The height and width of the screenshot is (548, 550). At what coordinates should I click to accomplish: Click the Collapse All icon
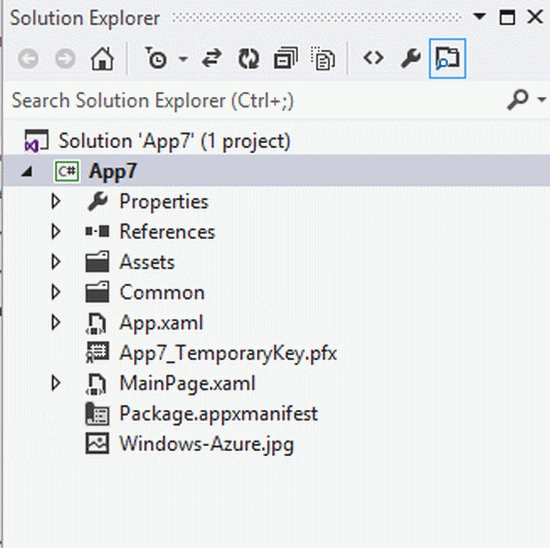(286, 58)
